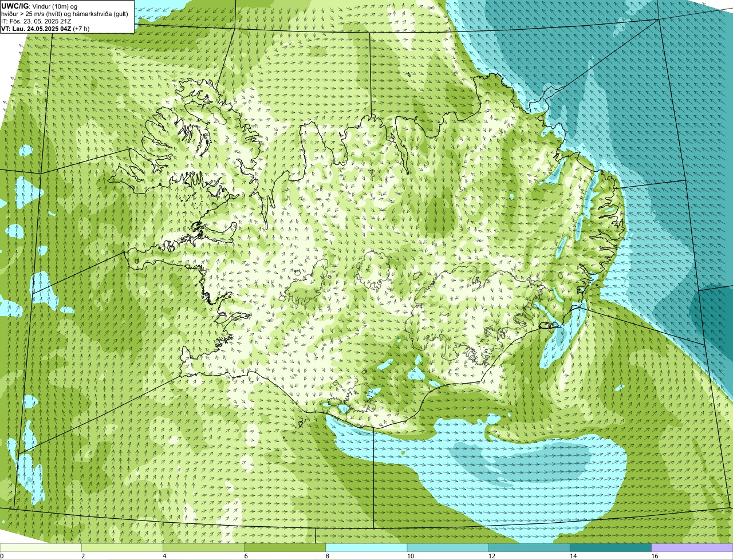This screenshot has width=733, height=560.
Task: Click the legend scale label '2'
Action: (83, 556)
